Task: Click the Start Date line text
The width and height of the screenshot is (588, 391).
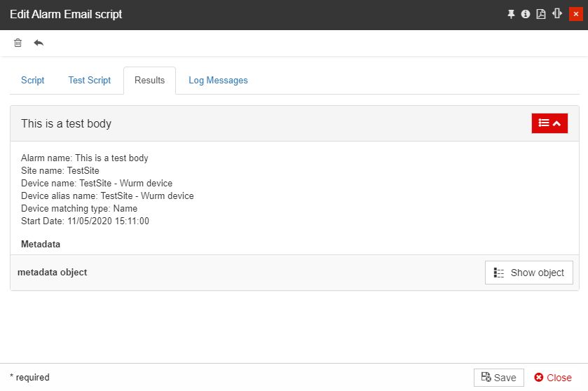Action: [x=85, y=221]
